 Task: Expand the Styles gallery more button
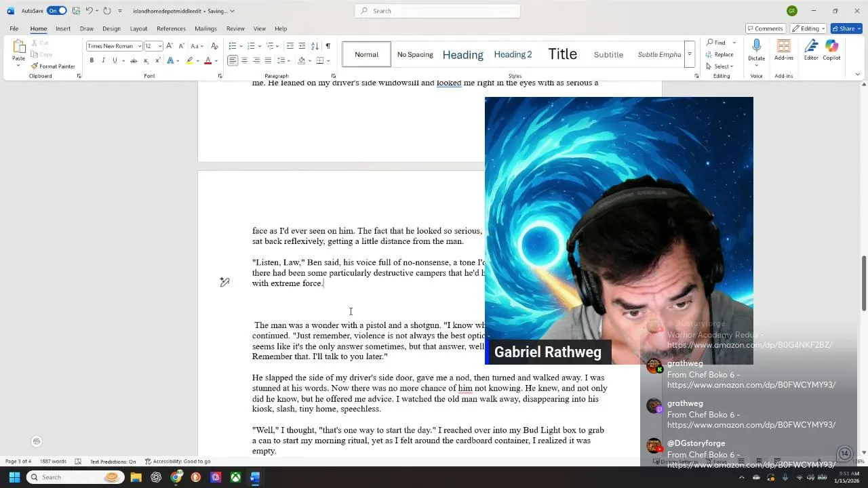689,54
